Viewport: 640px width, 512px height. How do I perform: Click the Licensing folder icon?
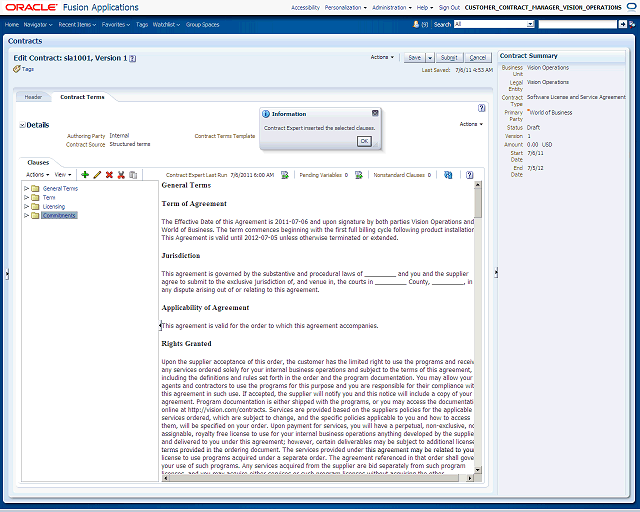point(36,206)
